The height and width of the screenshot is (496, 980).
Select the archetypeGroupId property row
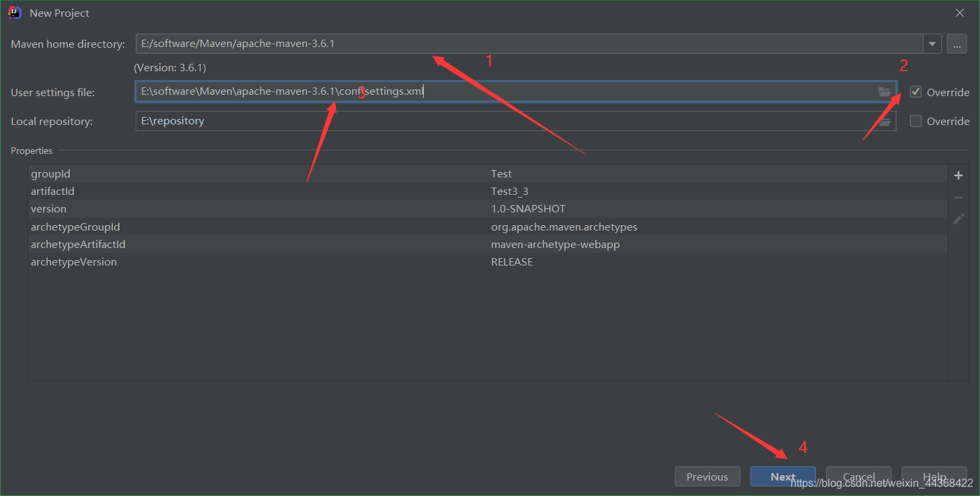coord(488,226)
